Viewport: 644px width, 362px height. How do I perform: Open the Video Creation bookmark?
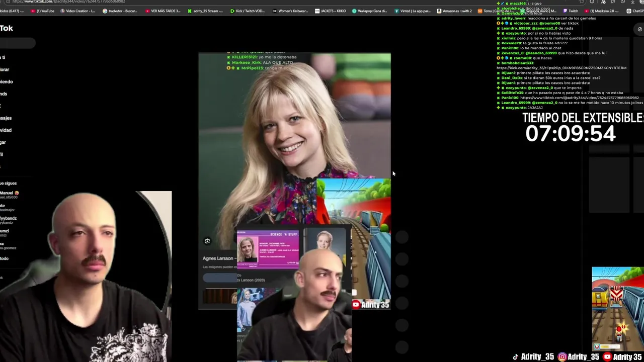point(77,11)
